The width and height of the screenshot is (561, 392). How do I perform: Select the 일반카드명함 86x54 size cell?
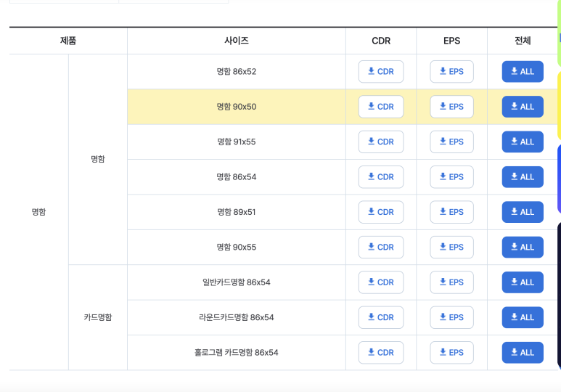coord(237,282)
